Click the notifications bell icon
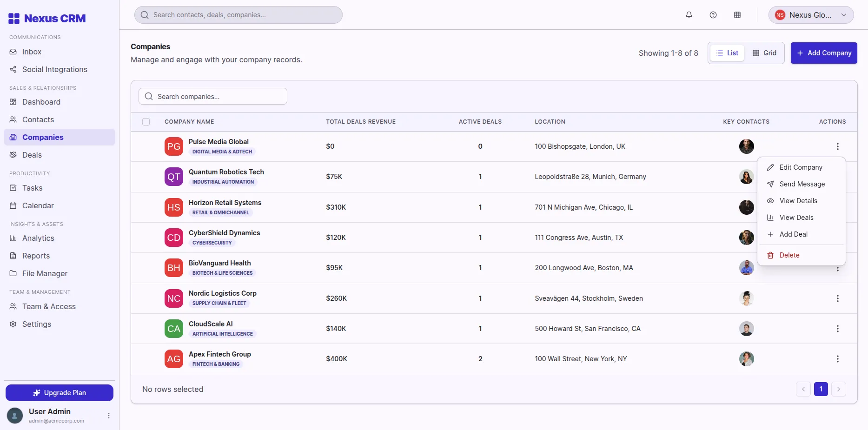The image size is (868, 430). click(x=689, y=15)
